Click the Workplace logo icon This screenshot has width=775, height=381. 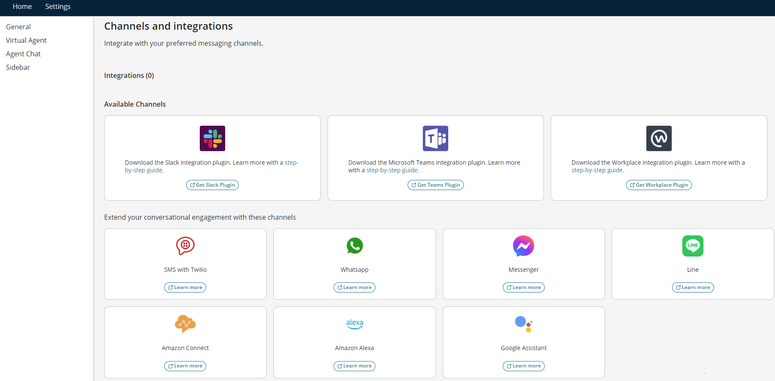(x=659, y=138)
